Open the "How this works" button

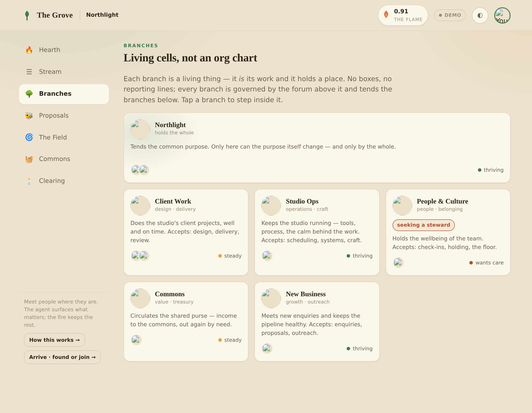(x=54, y=340)
